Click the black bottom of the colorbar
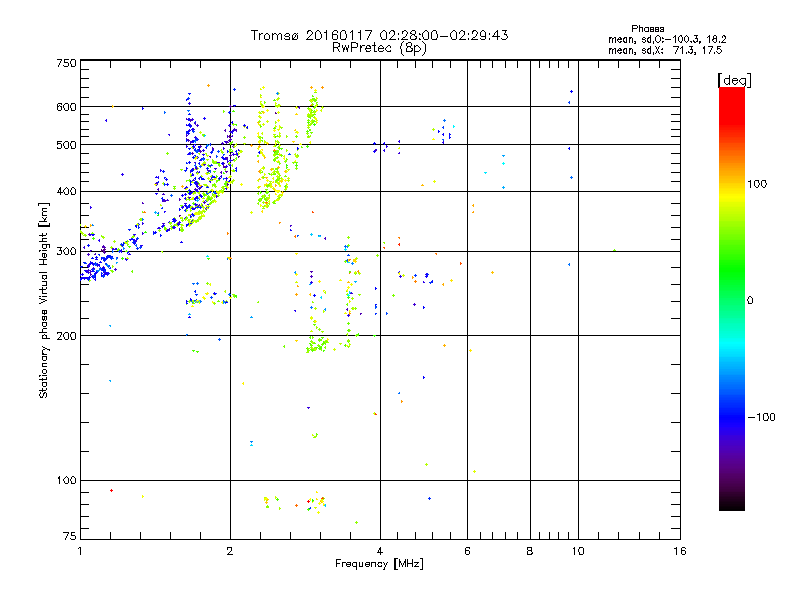This screenshot has width=800, height=600. [732, 503]
